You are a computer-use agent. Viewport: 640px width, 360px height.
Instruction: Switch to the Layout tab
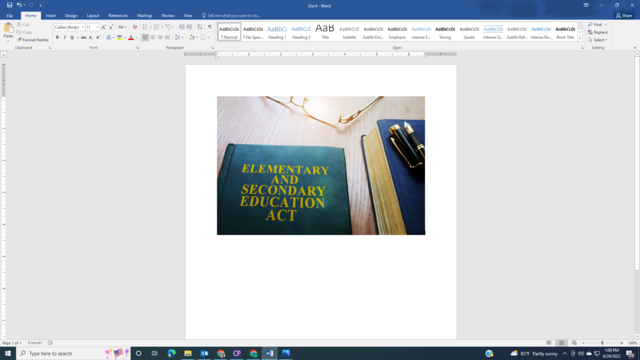93,16
